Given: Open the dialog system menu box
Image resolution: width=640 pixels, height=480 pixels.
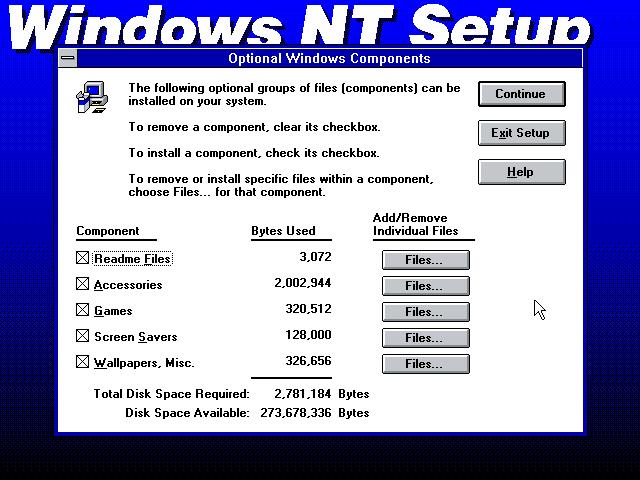Looking at the screenshot, I should click(68, 58).
